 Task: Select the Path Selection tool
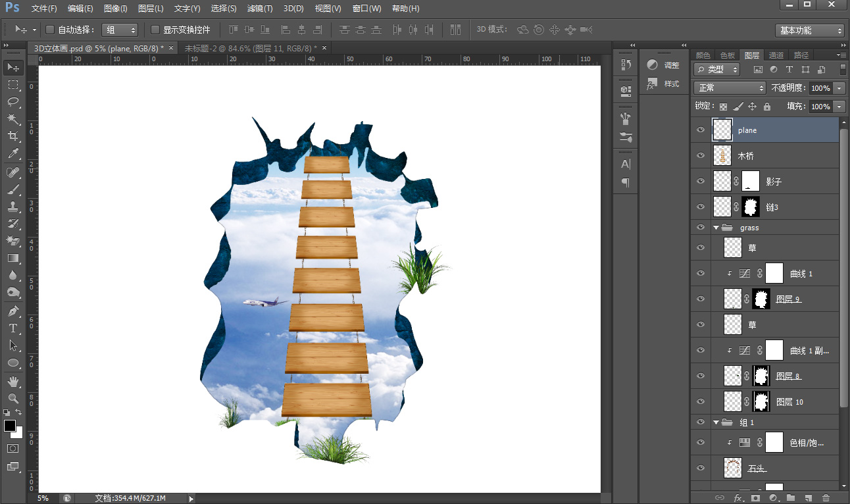pos(13,345)
